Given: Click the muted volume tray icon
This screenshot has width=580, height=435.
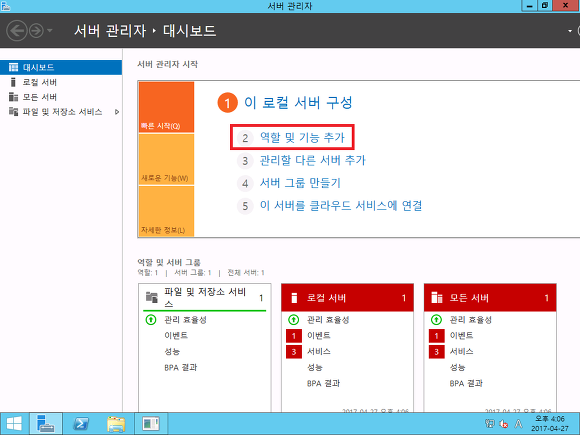Looking at the screenshot, I should (x=503, y=424).
